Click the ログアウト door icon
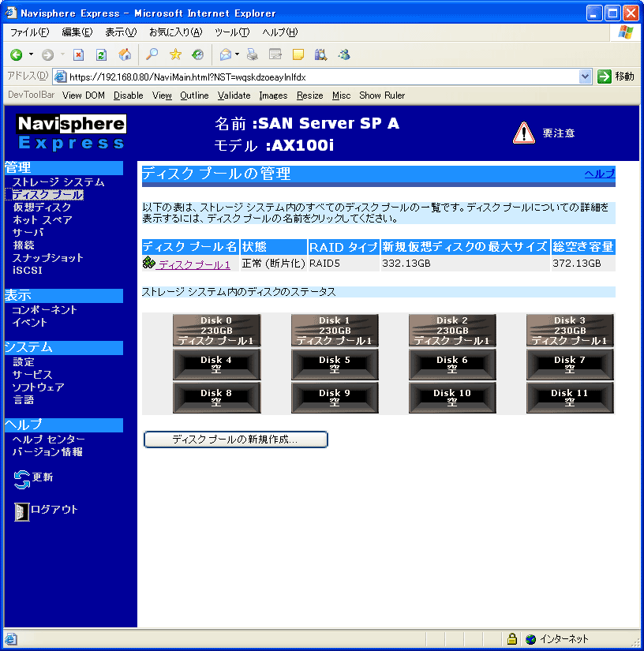The width and height of the screenshot is (644, 651). [21, 511]
